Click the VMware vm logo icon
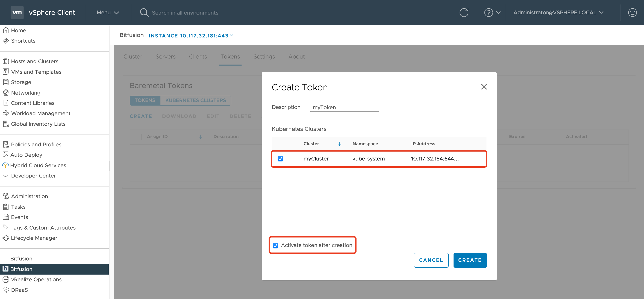644x299 pixels. (17, 13)
